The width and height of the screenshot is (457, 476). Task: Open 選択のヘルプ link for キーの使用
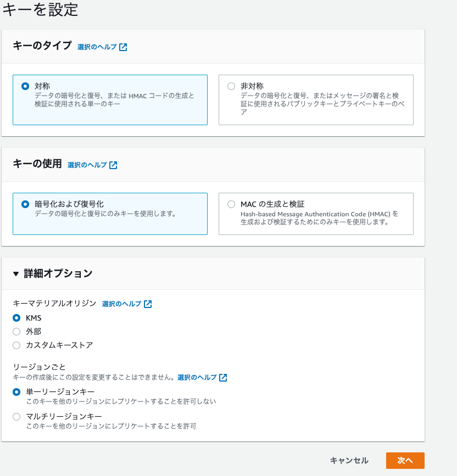tap(87, 165)
